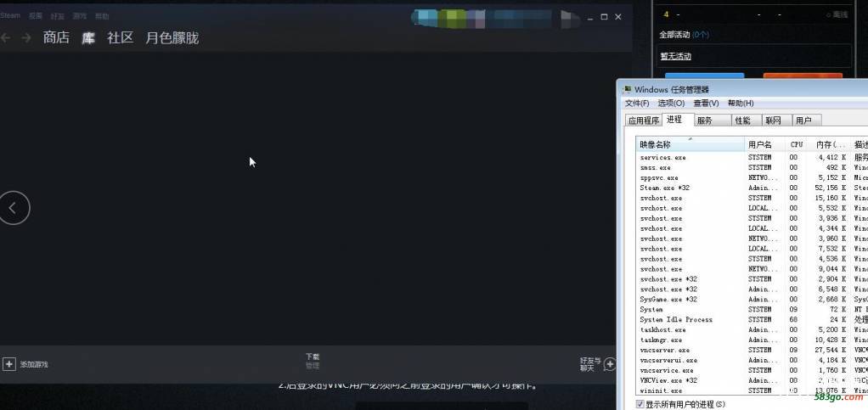The height and width of the screenshot is (410, 868).
Task: Open 帮助(H) menu in Task Manager
Action: click(741, 104)
